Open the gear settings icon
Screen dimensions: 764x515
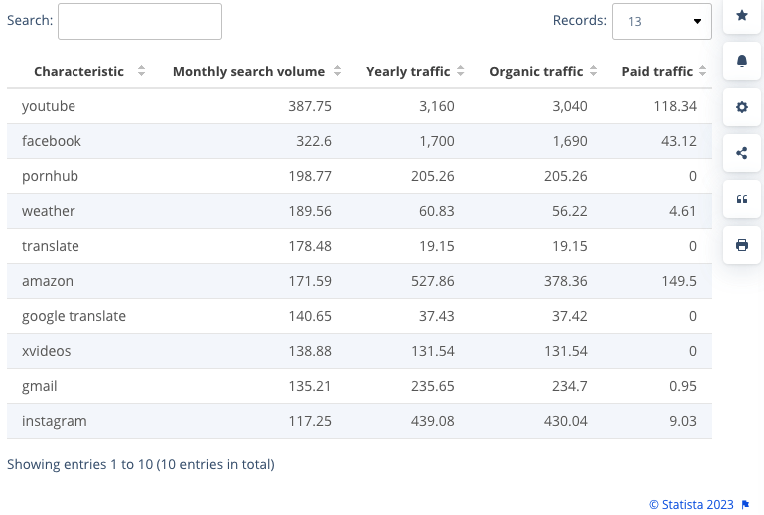point(742,107)
